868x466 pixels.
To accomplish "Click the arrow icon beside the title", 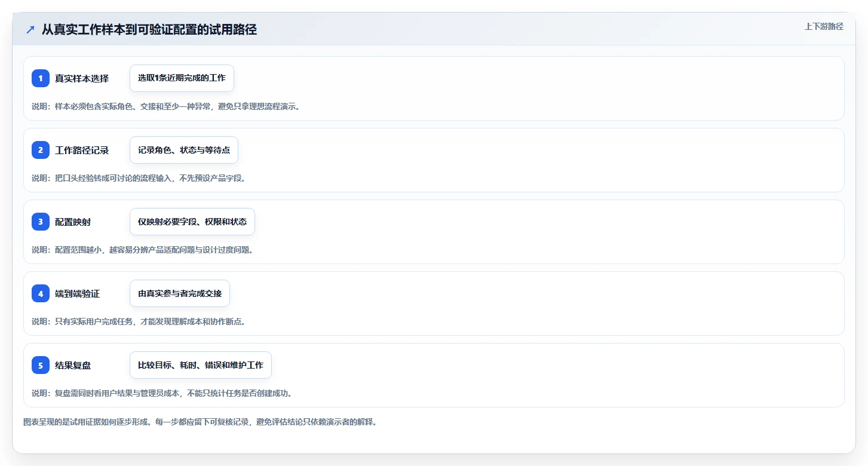I will [30, 30].
